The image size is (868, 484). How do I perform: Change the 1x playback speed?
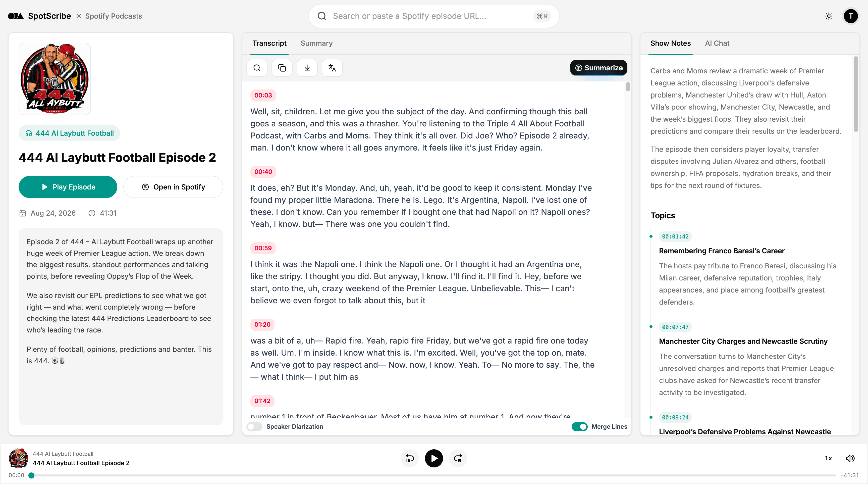828,458
